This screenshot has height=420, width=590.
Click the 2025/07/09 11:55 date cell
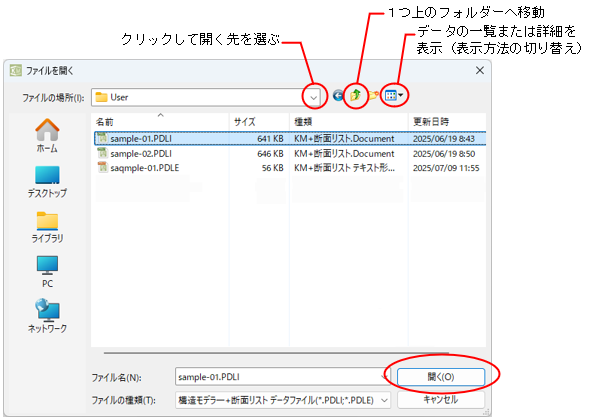[446, 168]
